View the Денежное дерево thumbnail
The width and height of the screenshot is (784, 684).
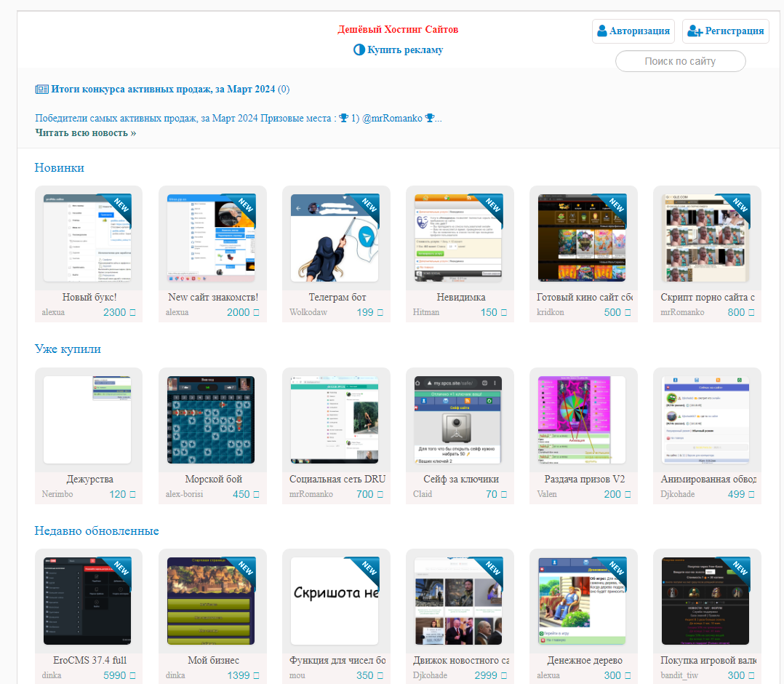click(x=582, y=601)
